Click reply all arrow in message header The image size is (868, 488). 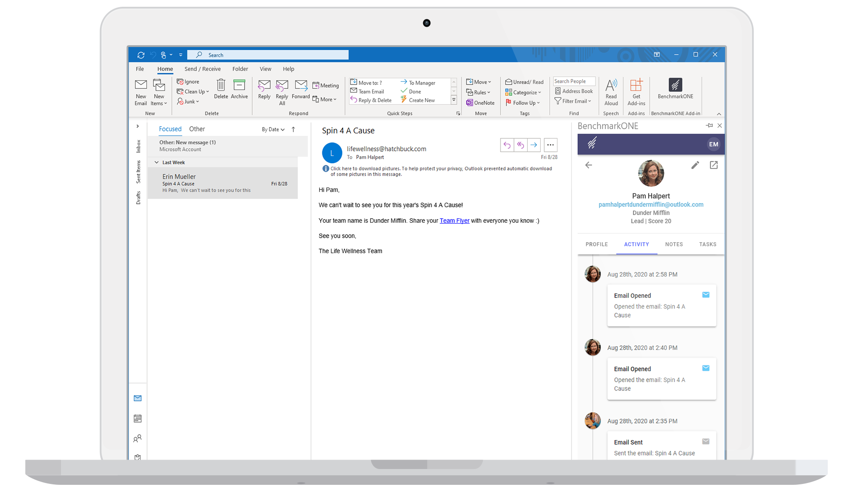coord(520,145)
